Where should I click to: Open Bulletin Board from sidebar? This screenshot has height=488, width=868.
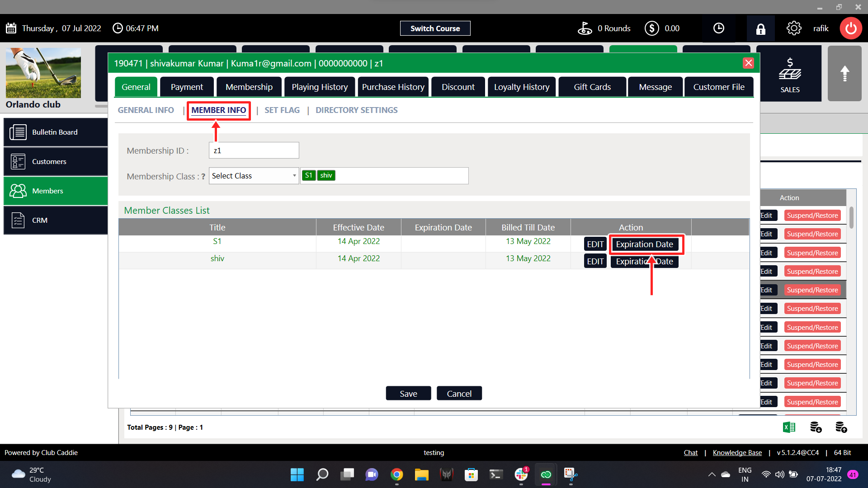click(x=56, y=132)
